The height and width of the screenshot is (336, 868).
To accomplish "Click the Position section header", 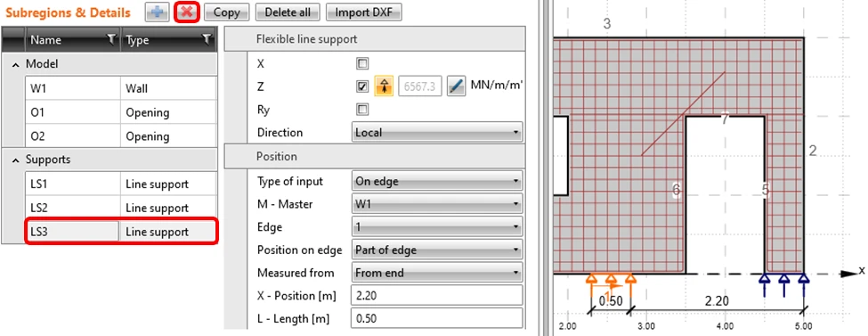I will coord(375,156).
